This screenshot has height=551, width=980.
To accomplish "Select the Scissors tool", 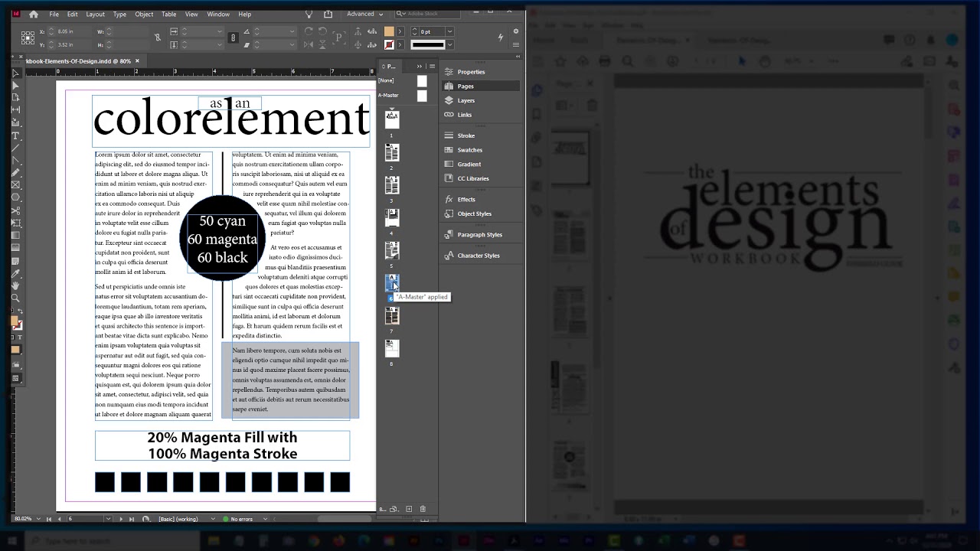I will 15,210.
